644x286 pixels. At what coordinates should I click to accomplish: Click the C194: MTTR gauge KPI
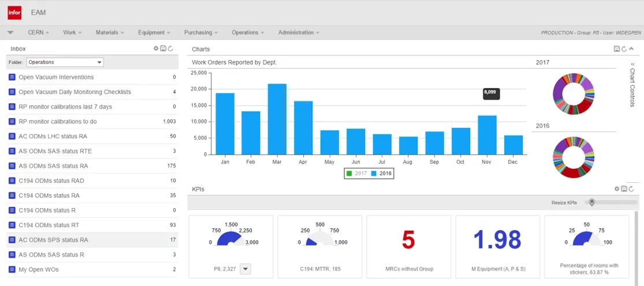(x=320, y=247)
